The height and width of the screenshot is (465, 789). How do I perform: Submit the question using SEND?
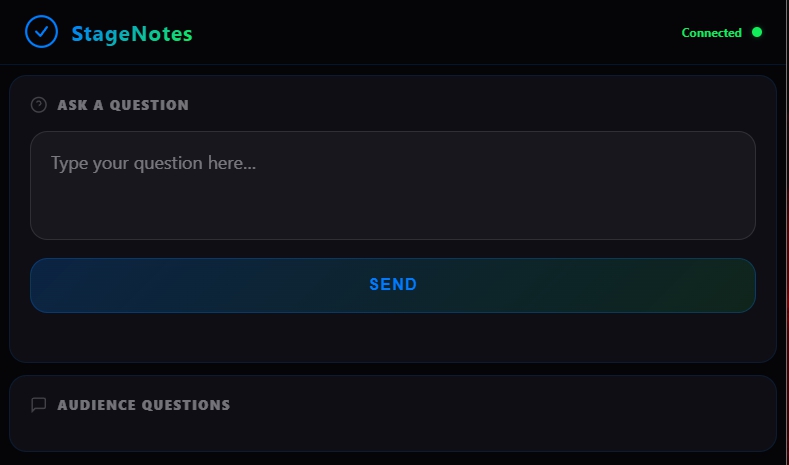pyautogui.click(x=392, y=285)
